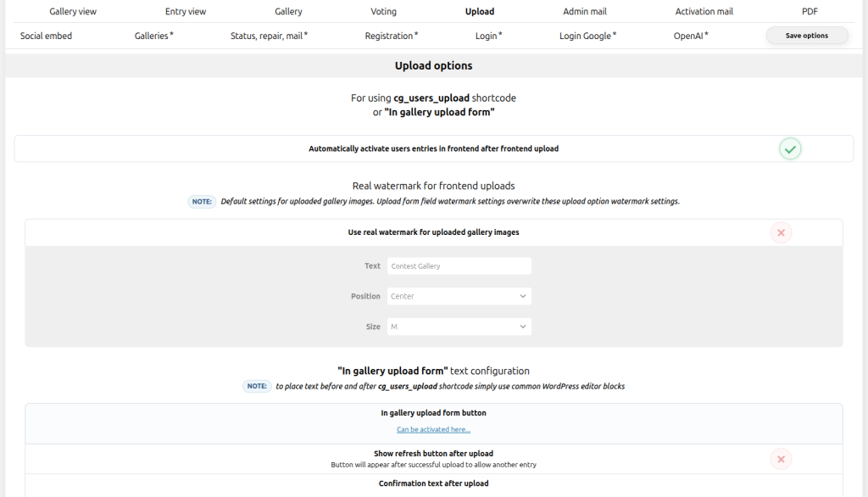Enable real watermark for uploaded gallery images
Screen dimensions: 868x497
(781, 232)
